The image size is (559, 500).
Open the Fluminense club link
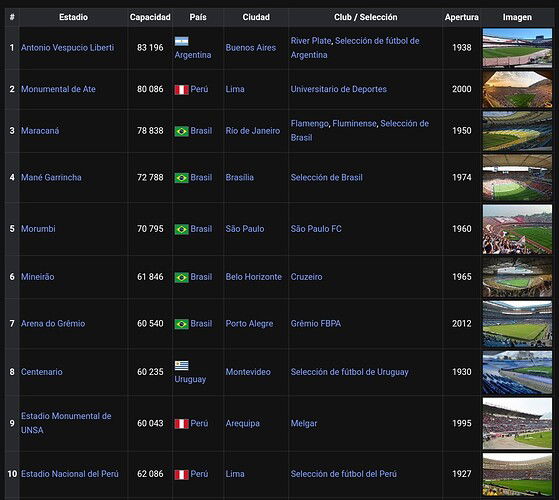pyautogui.click(x=354, y=124)
